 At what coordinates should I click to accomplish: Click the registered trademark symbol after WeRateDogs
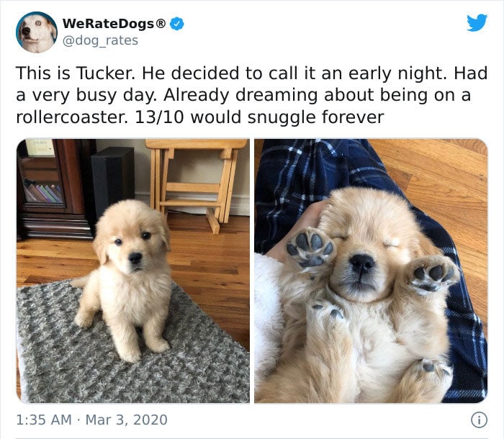pos(161,24)
